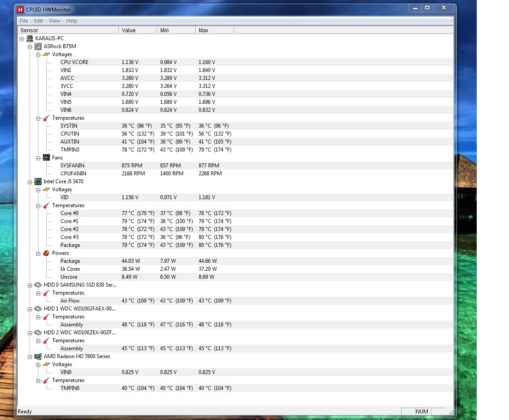Click the Max column header
The width and height of the screenshot is (509, 420).
(x=215, y=30)
